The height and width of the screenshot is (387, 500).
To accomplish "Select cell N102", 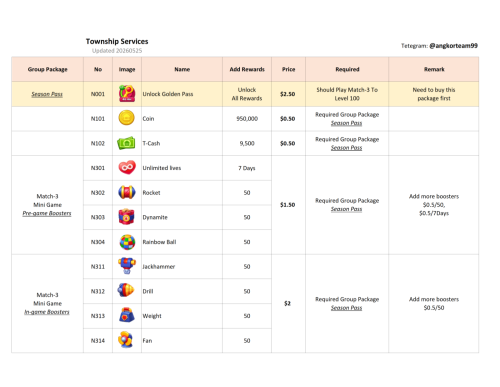I will [98, 143].
